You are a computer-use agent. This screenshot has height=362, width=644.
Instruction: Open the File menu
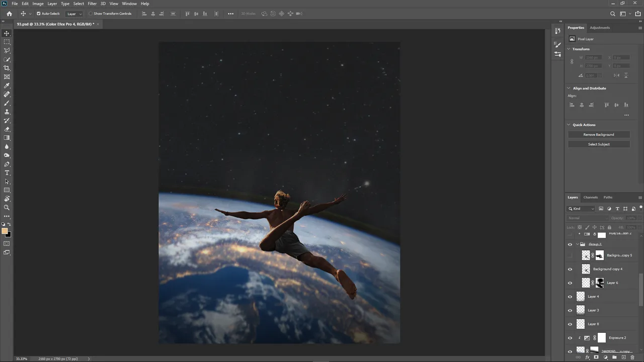(x=15, y=4)
